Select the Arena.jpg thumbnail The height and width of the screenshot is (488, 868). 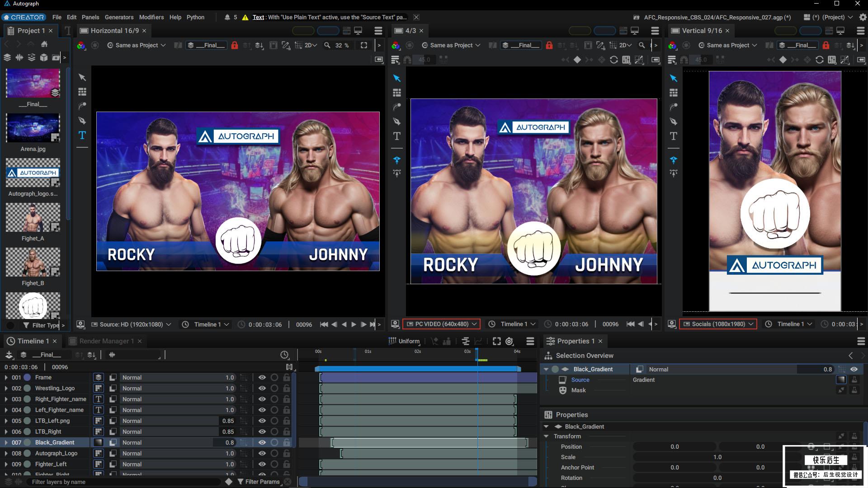pyautogui.click(x=33, y=128)
